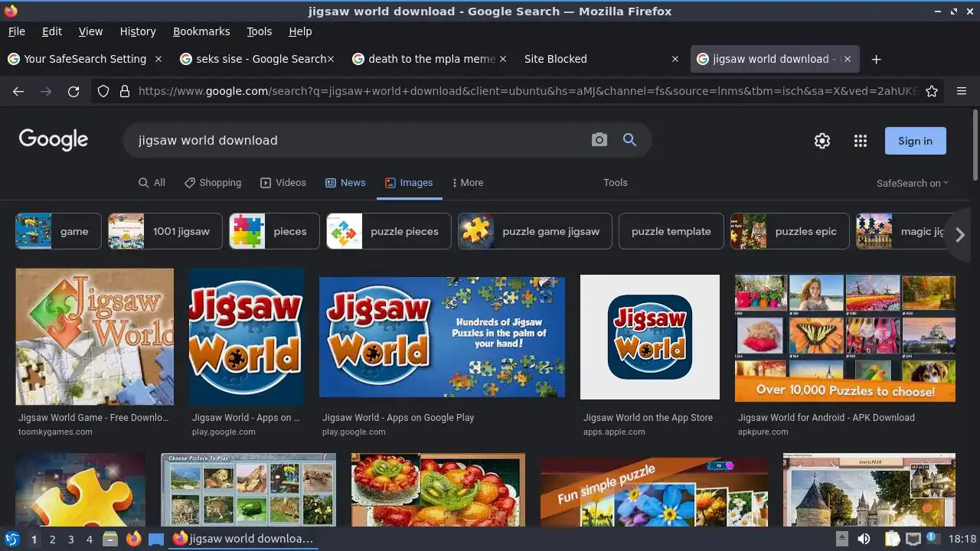The height and width of the screenshot is (551, 980).
Task: Launch file manager from taskbar
Action: pos(110,539)
